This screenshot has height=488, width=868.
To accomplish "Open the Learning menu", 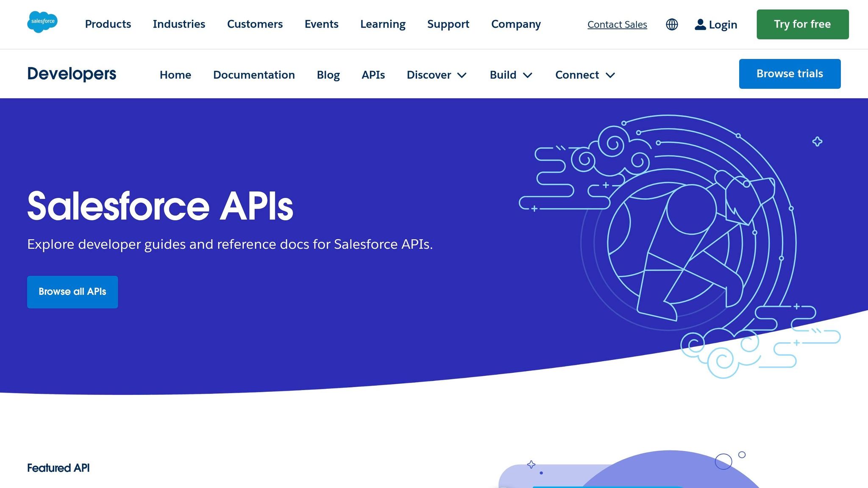I will 383,24.
